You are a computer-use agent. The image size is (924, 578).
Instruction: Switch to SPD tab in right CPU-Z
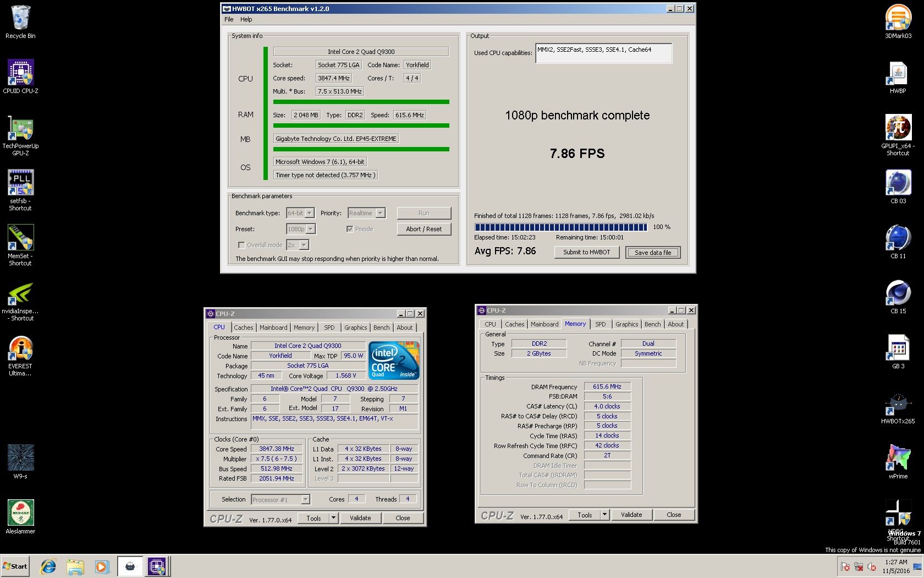coord(600,324)
